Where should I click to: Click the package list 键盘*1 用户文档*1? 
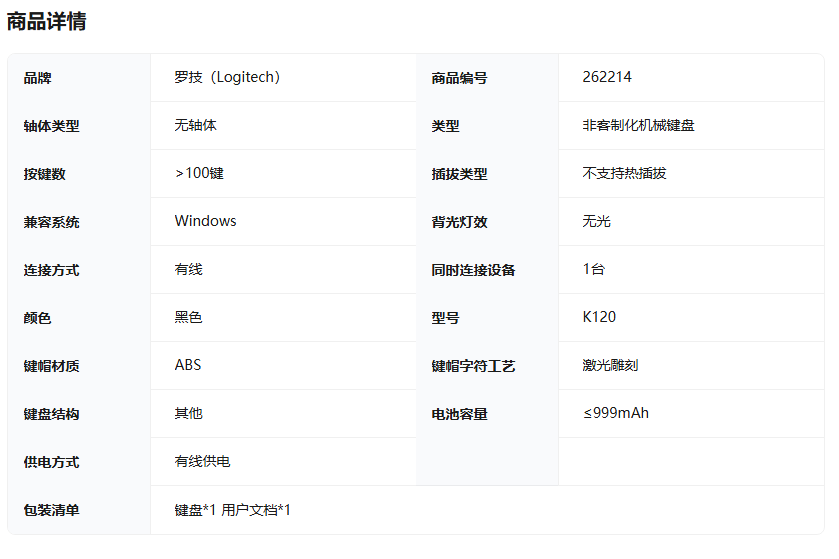(232, 510)
